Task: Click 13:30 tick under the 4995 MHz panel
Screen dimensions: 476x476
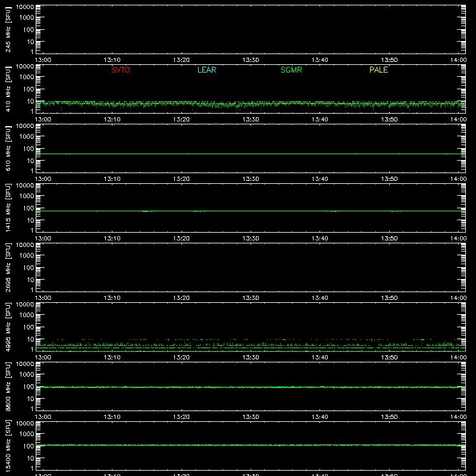Action: coord(250,358)
